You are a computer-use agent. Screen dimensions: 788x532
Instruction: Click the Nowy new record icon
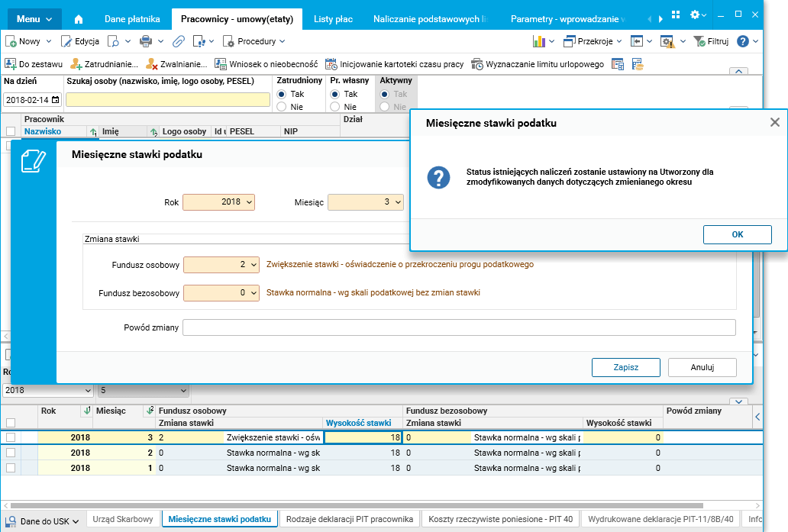coord(11,41)
